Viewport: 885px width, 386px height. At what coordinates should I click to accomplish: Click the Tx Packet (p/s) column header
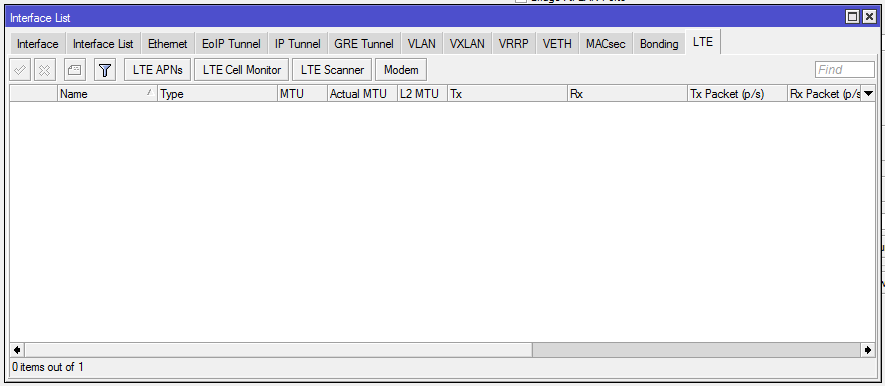pyautogui.click(x=738, y=94)
